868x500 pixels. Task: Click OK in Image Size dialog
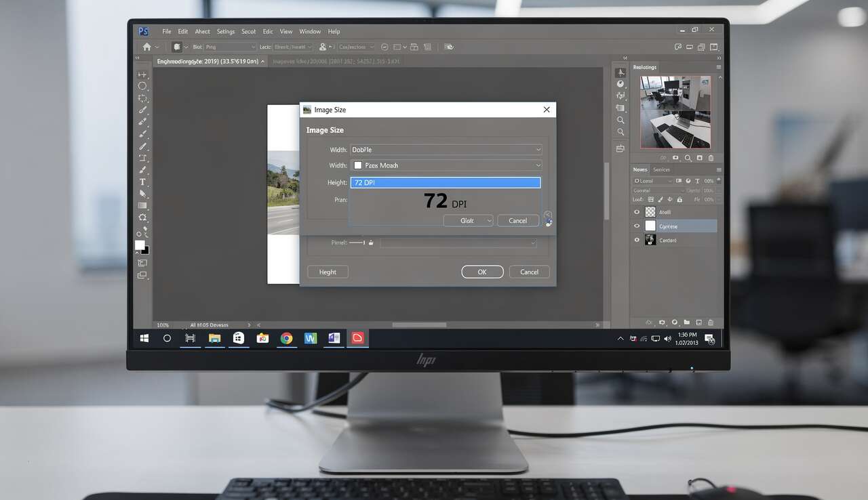coord(482,272)
